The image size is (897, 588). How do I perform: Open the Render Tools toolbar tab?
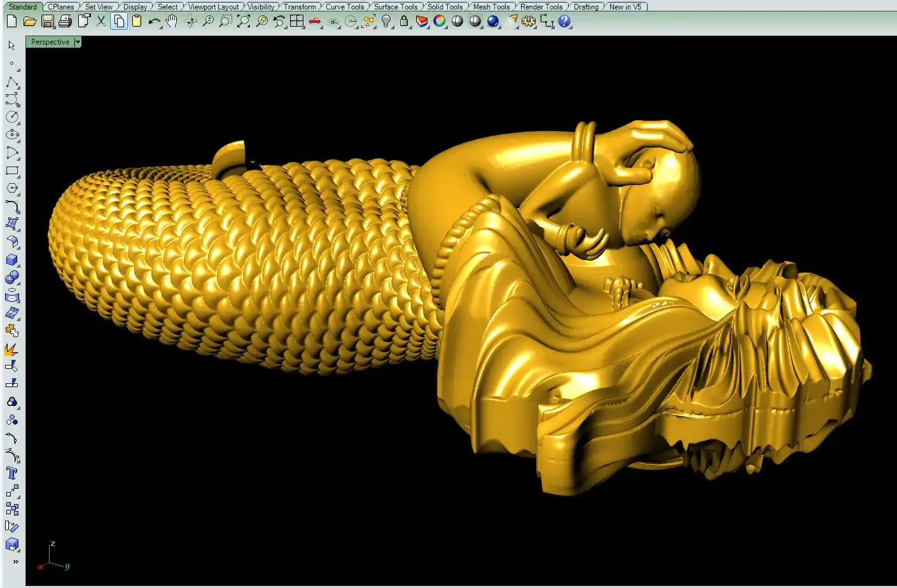click(541, 7)
